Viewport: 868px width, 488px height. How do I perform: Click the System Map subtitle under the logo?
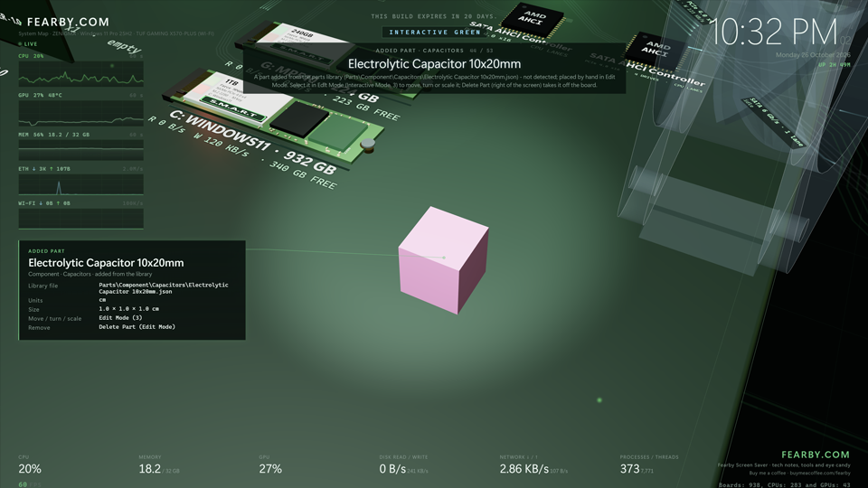tap(116, 33)
